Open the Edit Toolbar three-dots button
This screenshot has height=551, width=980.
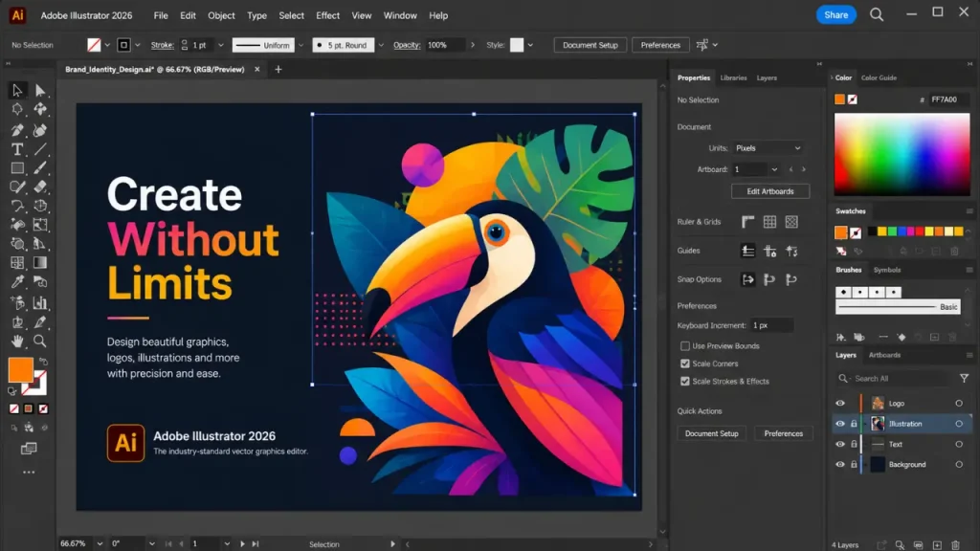[29, 473]
